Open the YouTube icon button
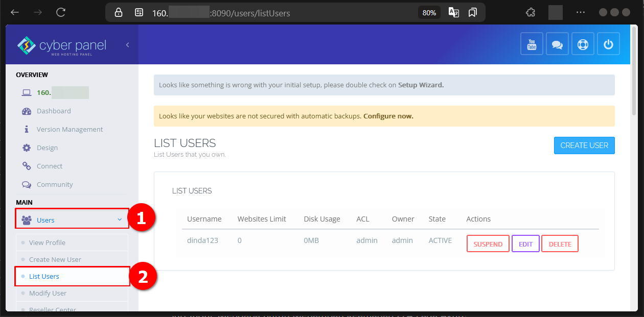 tap(532, 44)
